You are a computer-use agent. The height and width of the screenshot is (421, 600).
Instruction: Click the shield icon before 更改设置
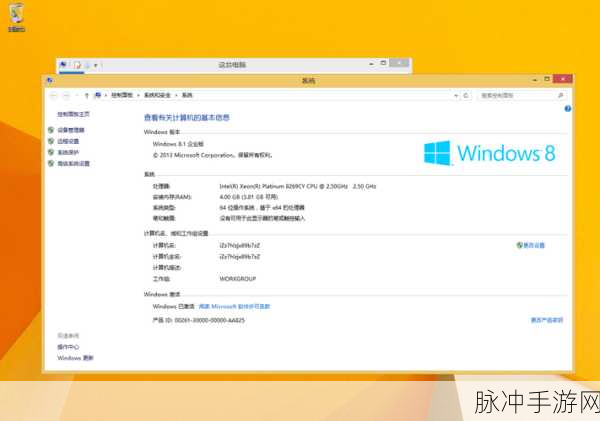[x=519, y=245]
